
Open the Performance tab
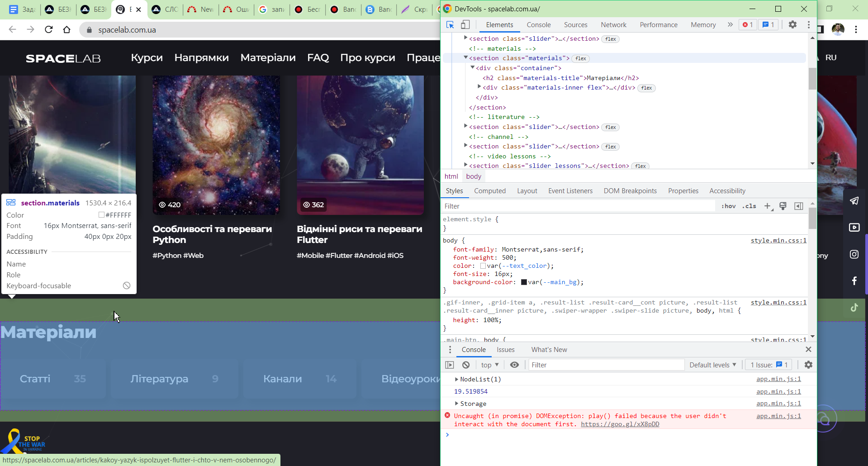tap(659, 25)
